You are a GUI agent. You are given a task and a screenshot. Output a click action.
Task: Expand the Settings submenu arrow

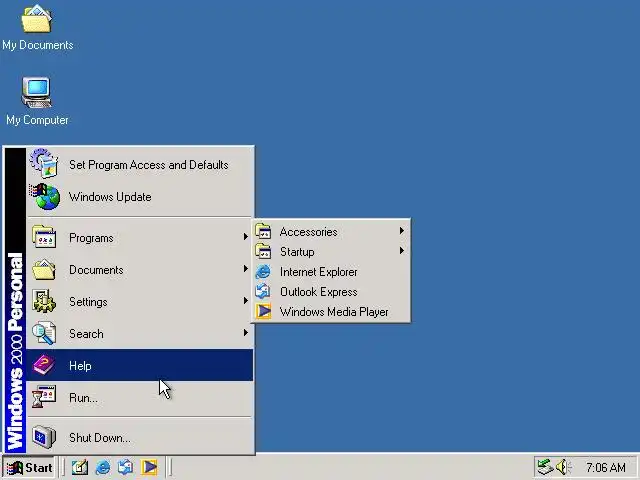click(x=245, y=301)
